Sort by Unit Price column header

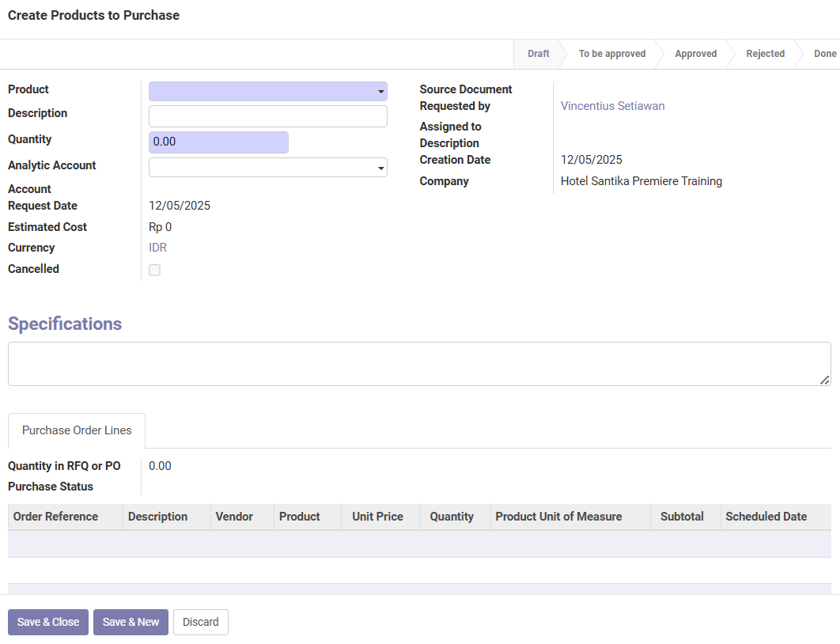(377, 517)
